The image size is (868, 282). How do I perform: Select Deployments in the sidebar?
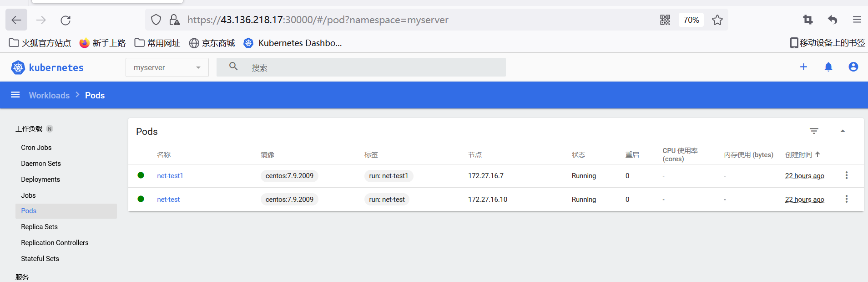40,179
